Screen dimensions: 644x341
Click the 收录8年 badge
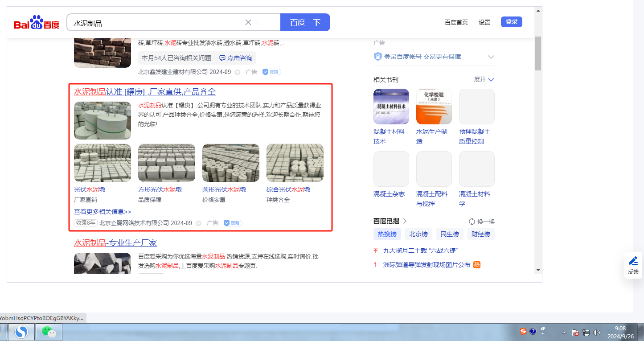click(x=86, y=223)
